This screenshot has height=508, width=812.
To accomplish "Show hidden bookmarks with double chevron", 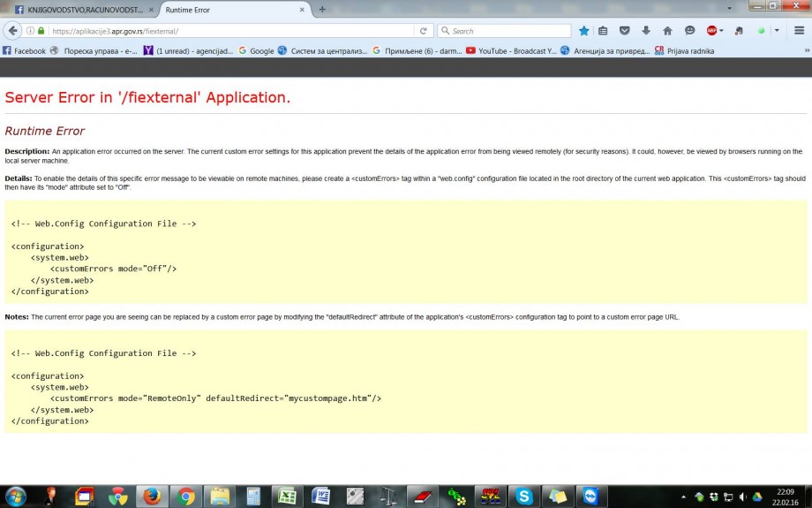I will click(x=807, y=51).
